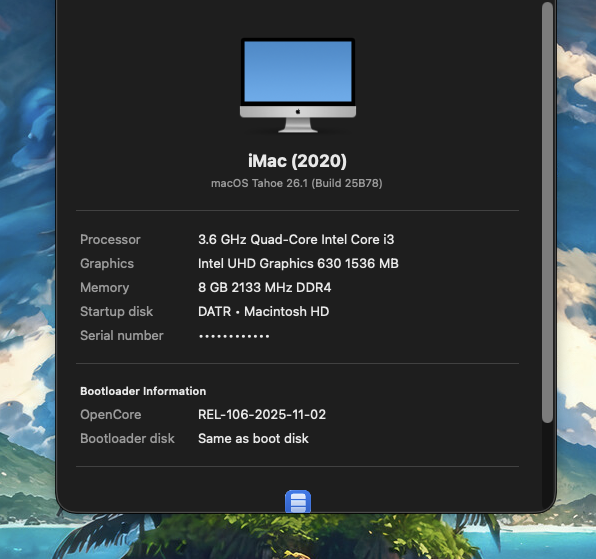Screen dimensions: 596x559
Task: Click the OpenCore version REL-106-2025-11-02
Action: (262, 414)
